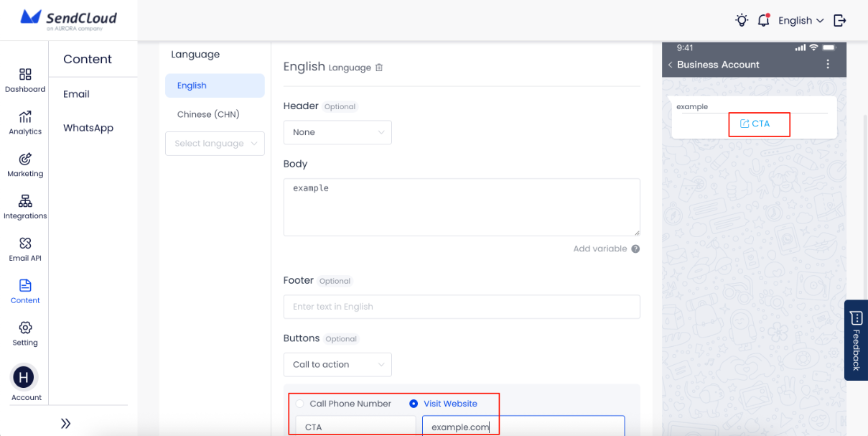Open the WhatsApp content menu item
This screenshot has width=868, height=436.
pos(88,128)
